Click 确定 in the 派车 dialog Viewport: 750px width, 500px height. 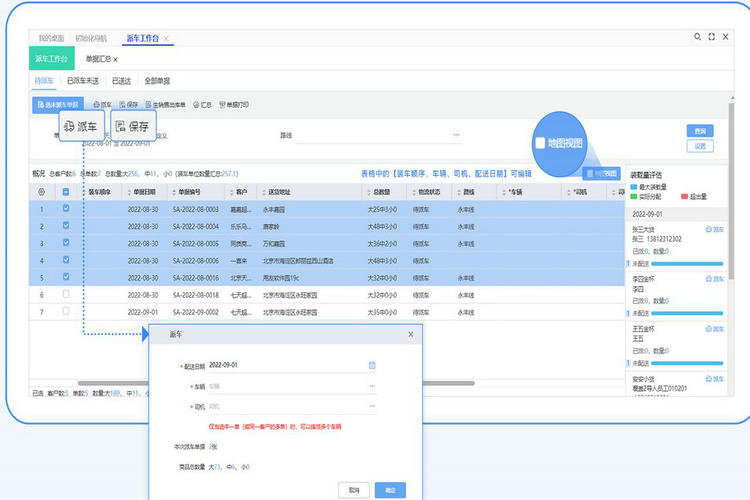390,490
